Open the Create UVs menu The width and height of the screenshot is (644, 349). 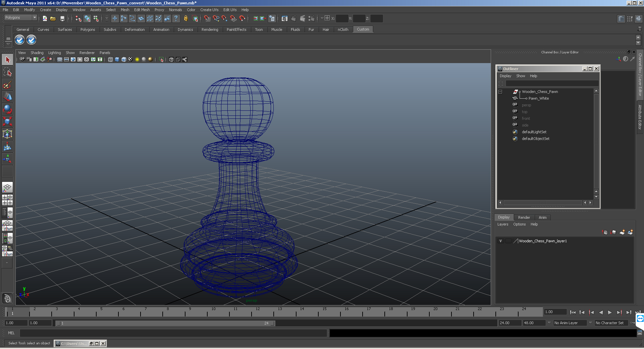(209, 10)
